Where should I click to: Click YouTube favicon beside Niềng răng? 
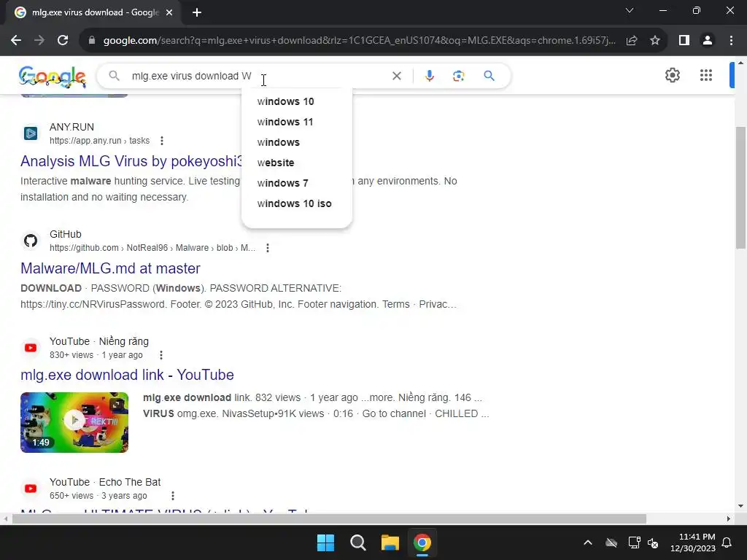(x=31, y=348)
